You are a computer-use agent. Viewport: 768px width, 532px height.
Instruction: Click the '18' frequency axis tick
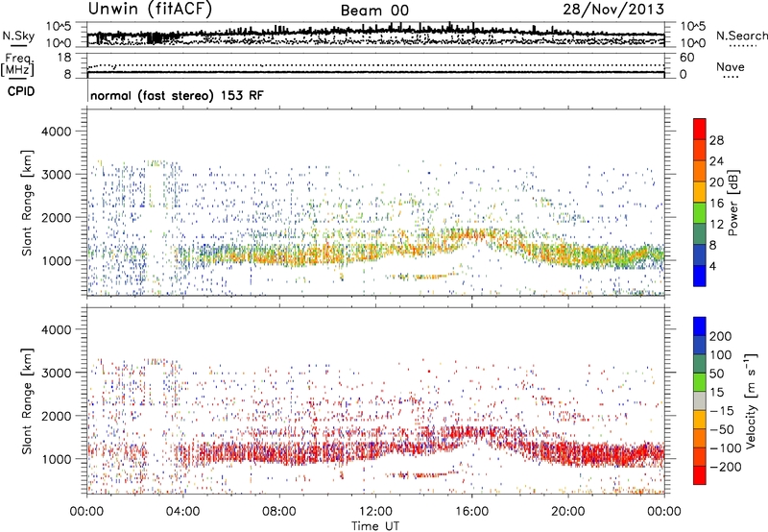coord(63,58)
